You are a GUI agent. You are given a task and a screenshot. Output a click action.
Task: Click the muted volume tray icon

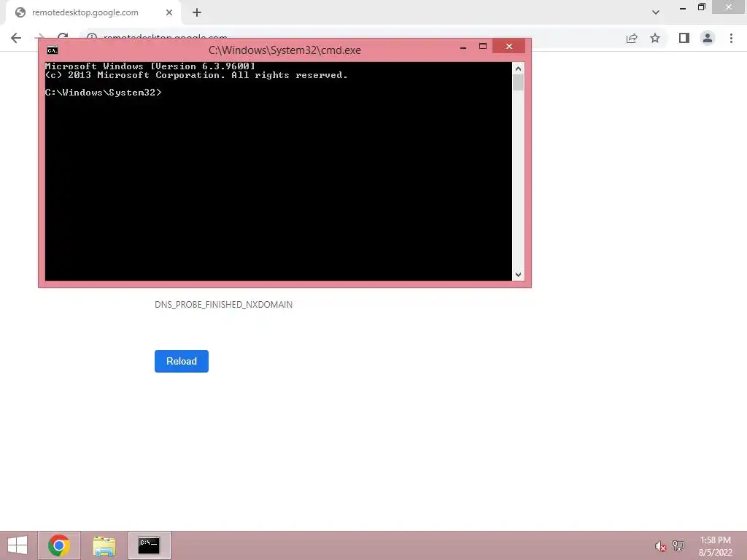pyautogui.click(x=660, y=546)
